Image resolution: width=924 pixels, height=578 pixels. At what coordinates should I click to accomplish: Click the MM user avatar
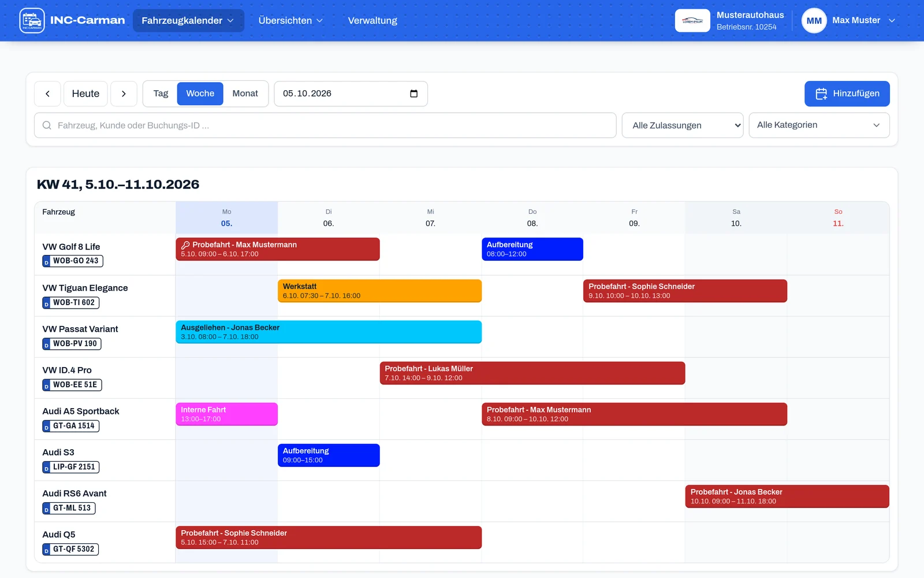(814, 21)
